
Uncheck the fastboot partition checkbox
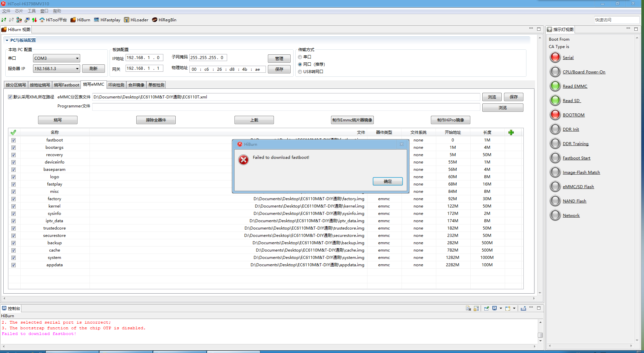click(13, 140)
